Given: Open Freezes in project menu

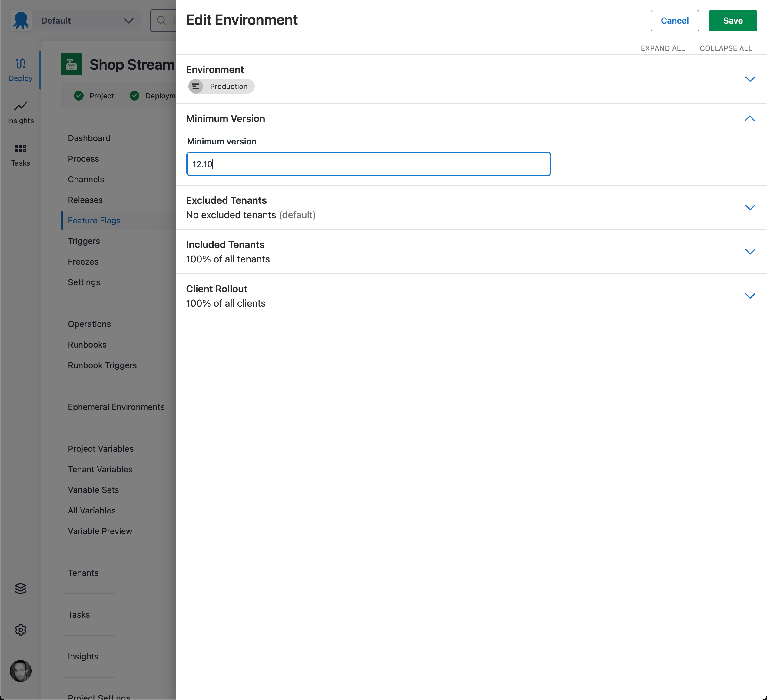Looking at the screenshot, I should (x=83, y=262).
